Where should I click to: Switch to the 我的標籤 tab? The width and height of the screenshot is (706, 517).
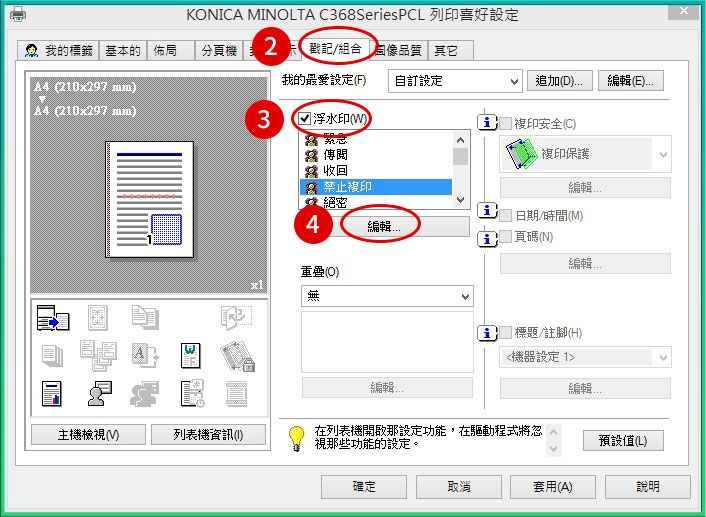(x=59, y=50)
